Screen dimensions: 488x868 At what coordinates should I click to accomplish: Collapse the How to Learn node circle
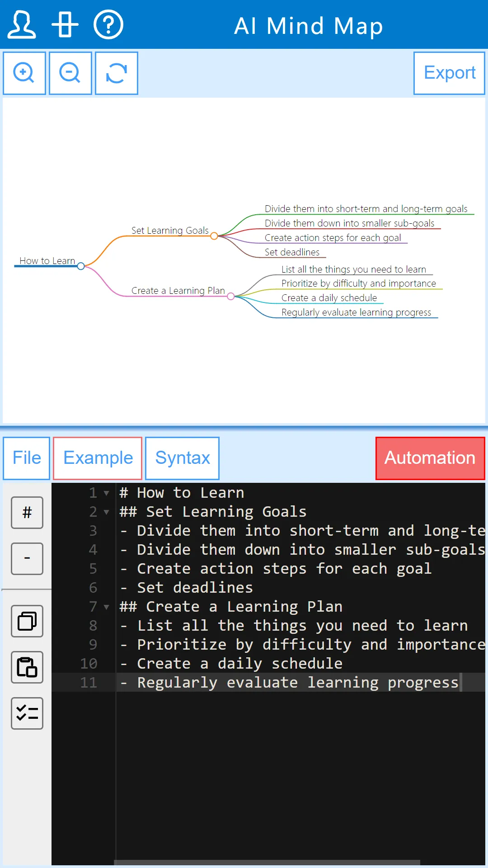(81, 266)
